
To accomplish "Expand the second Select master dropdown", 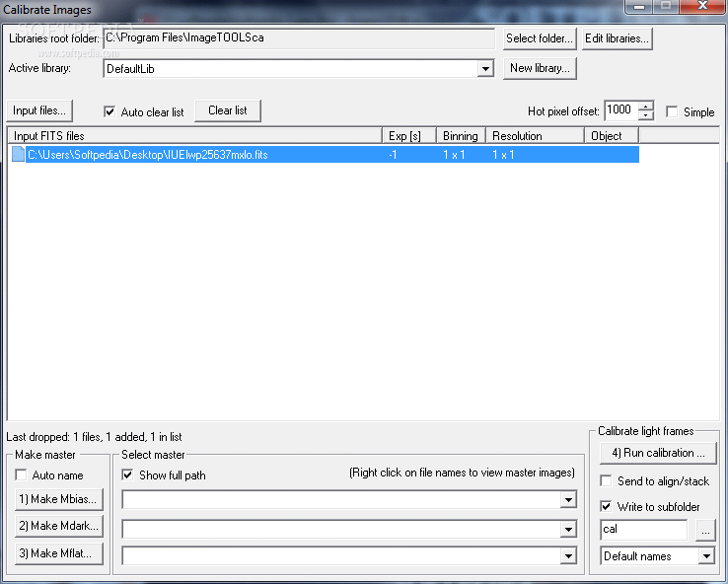I will click(568, 529).
